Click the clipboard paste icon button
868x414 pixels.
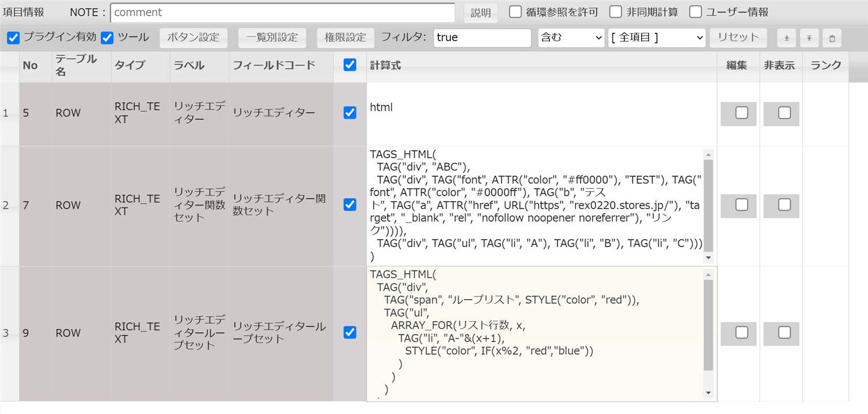pos(832,38)
